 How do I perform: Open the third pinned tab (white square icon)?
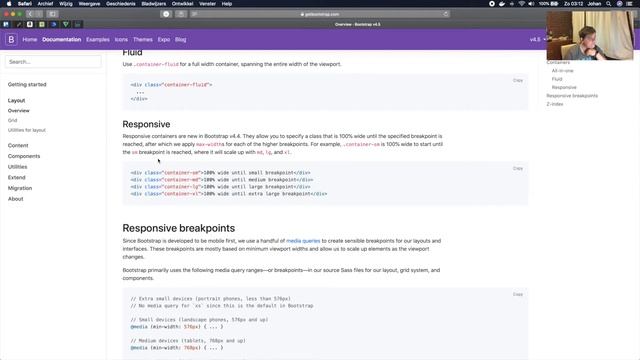[x=30, y=24]
